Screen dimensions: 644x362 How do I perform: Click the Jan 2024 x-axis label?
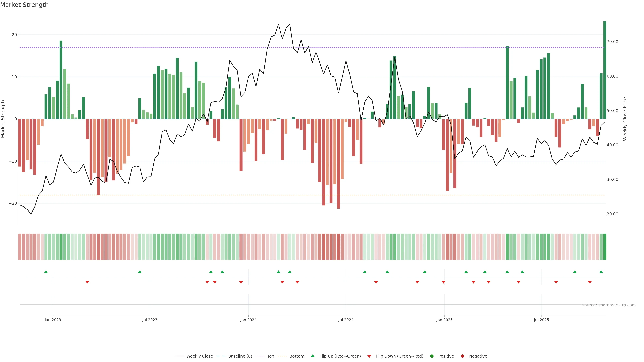pyautogui.click(x=248, y=320)
